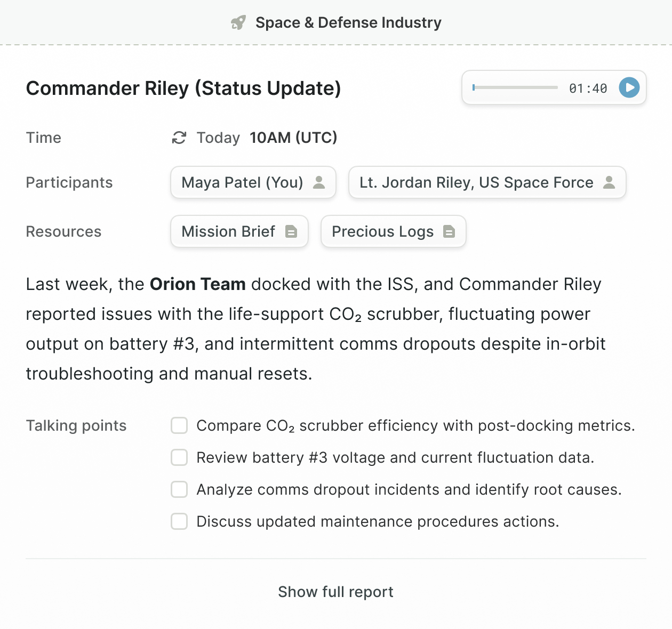This screenshot has height=629, width=672.
Task: Check the Compare CO₂ scrubber efficiency talking point
Action: coord(179,425)
